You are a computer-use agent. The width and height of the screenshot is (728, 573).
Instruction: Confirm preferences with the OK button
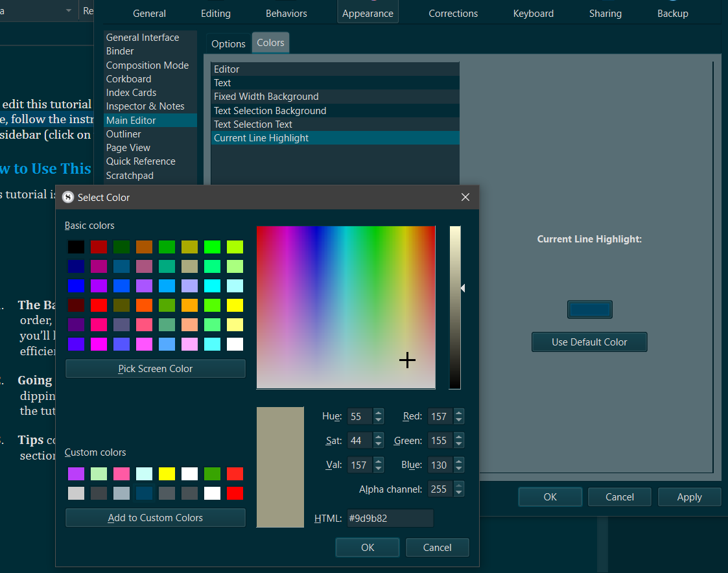[x=550, y=497]
